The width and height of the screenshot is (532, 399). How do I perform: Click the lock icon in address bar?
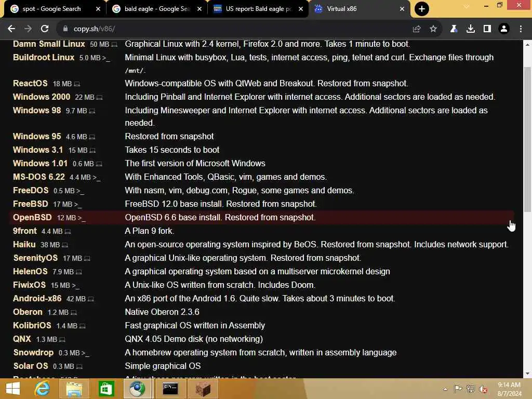(x=65, y=29)
